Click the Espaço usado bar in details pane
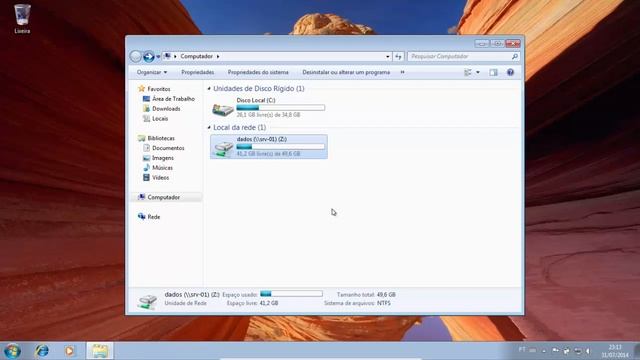 pos(291,294)
